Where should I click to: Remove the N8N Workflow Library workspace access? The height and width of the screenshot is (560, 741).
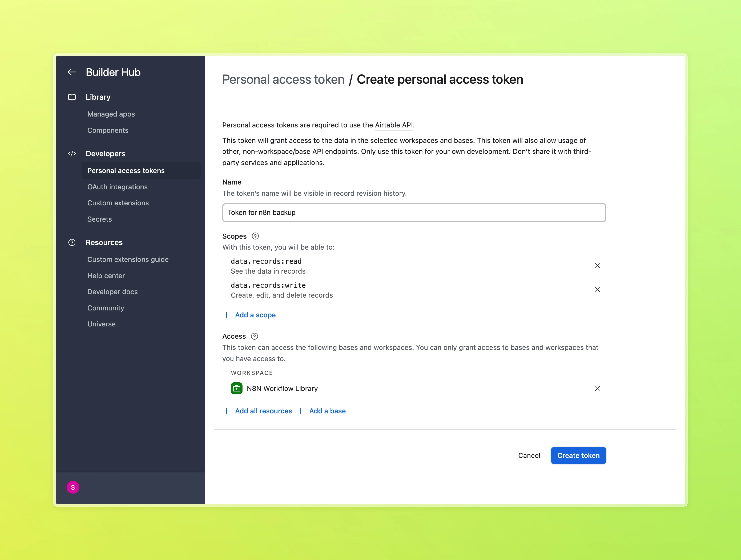click(598, 388)
